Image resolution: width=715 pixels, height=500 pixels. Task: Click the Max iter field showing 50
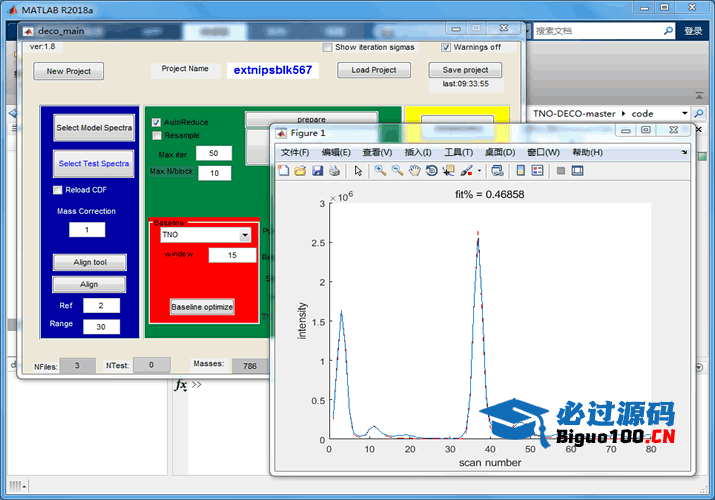pos(214,154)
